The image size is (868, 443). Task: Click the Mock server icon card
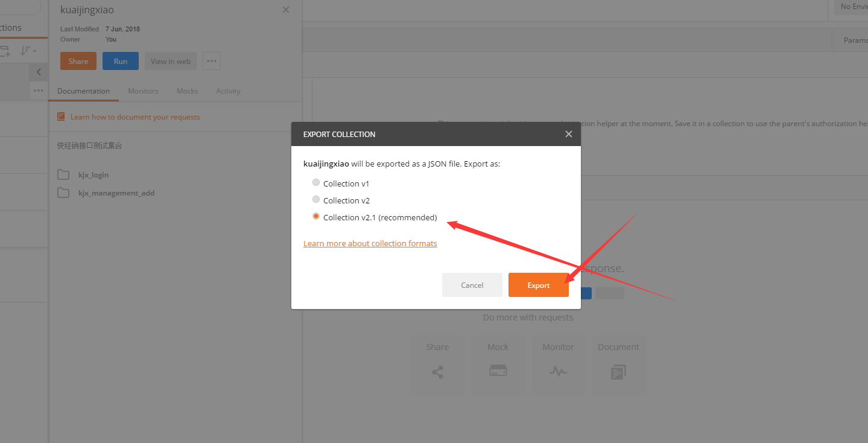click(x=498, y=365)
